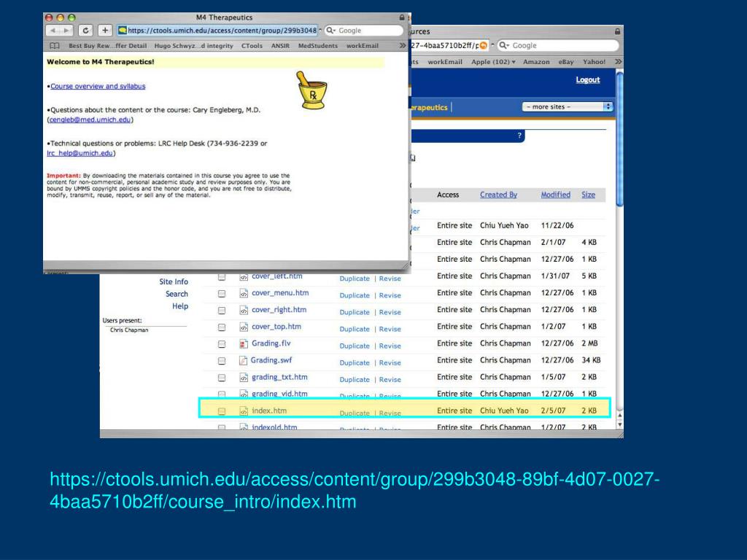
Task: Click Duplicate for cover_menu.htm
Action: click(355, 295)
